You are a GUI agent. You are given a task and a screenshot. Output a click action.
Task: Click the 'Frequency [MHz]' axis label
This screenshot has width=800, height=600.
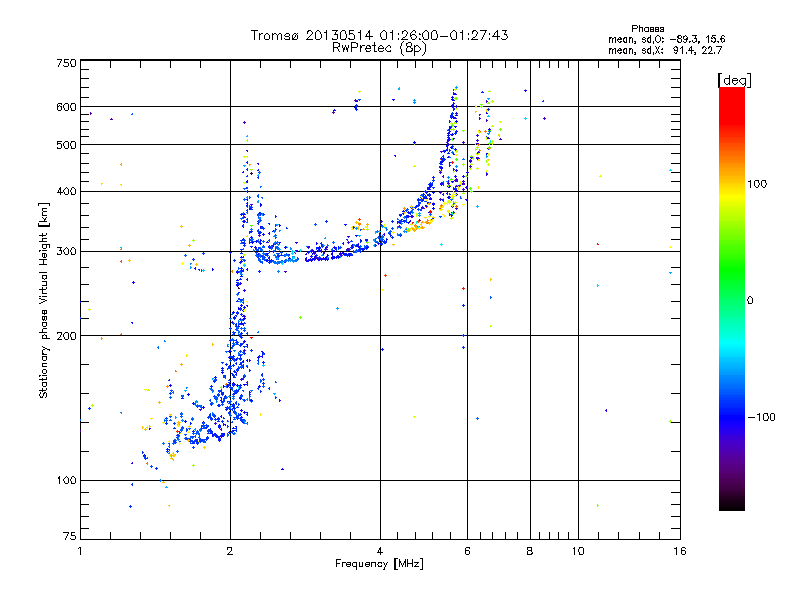379,564
